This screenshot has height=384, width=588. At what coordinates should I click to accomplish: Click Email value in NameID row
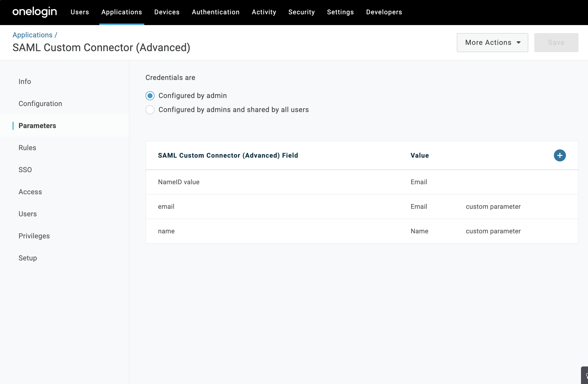[x=419, y=182]
